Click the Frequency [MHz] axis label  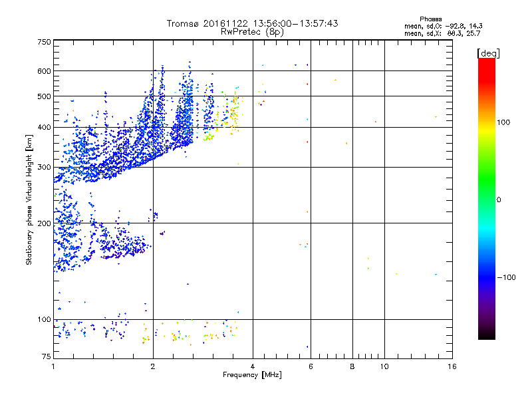coord(252,375)
